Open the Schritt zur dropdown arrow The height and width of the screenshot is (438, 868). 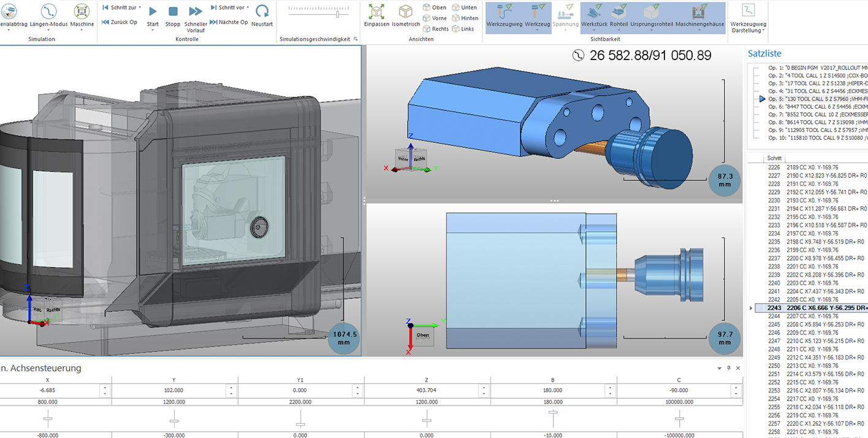coord(140,7)
